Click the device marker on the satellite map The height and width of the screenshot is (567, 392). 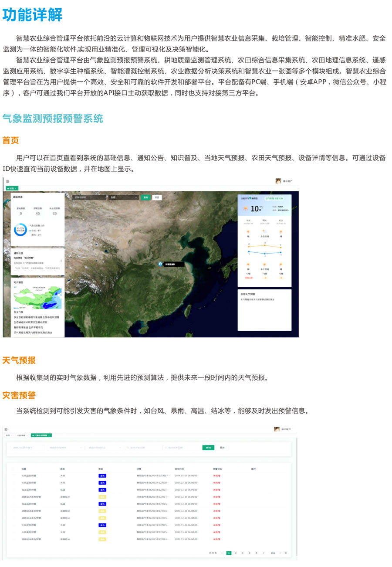(x=161, y=264)
